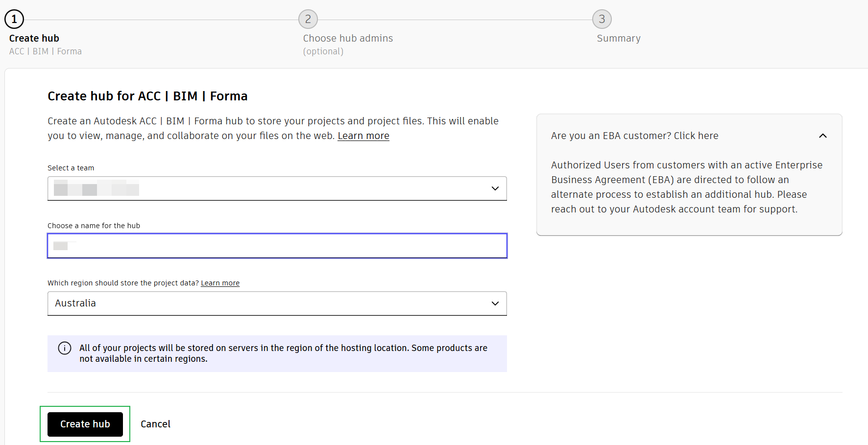
Task: Click the 'Create hub for ACC | BIM | Forma' heading
Action: click(x=147, y=96)
